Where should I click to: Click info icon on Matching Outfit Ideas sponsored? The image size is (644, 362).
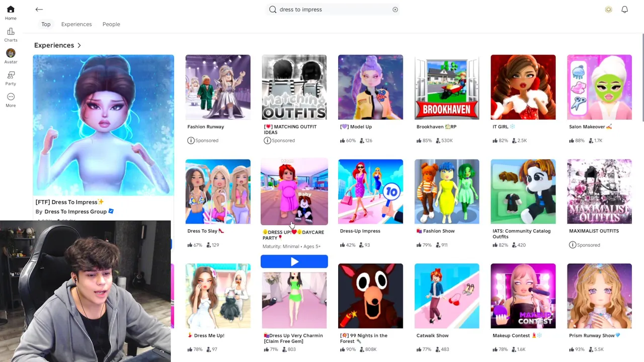(267, 140)
